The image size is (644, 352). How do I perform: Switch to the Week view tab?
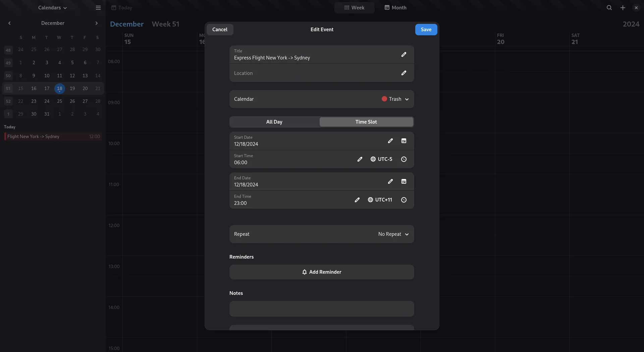[x=354, y=8]
